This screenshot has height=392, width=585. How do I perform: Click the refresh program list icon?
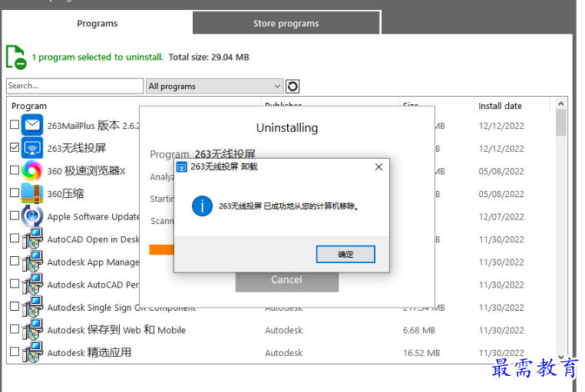[x=292, y=86]
